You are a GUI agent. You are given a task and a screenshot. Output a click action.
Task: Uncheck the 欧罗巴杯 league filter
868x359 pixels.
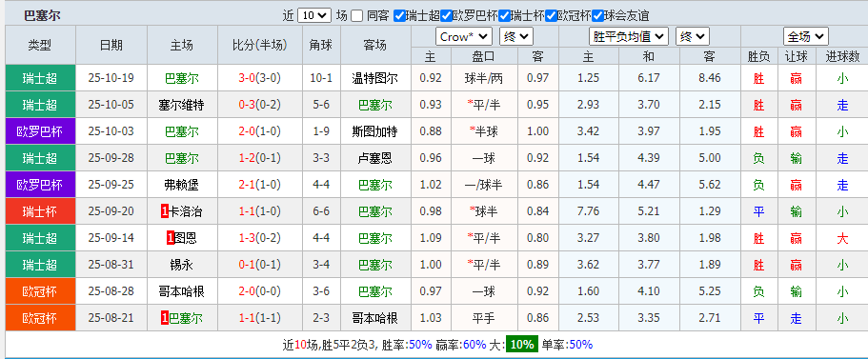click(446, 15)
